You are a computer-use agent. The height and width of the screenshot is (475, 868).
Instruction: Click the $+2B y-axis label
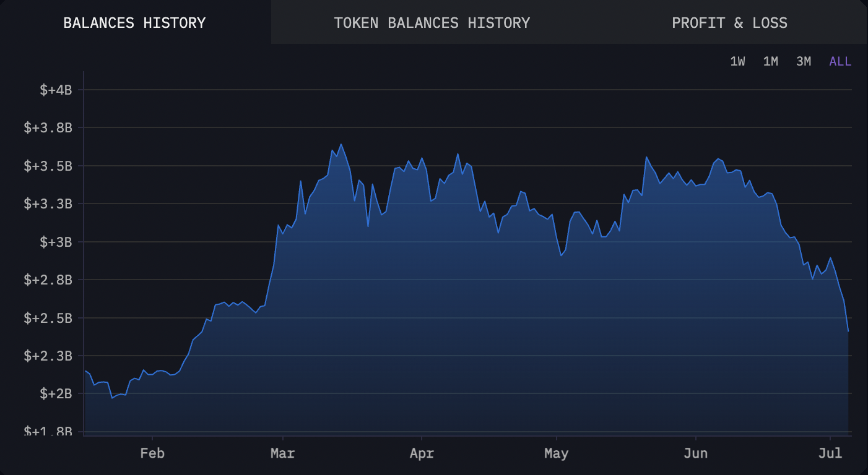[56, 393]
